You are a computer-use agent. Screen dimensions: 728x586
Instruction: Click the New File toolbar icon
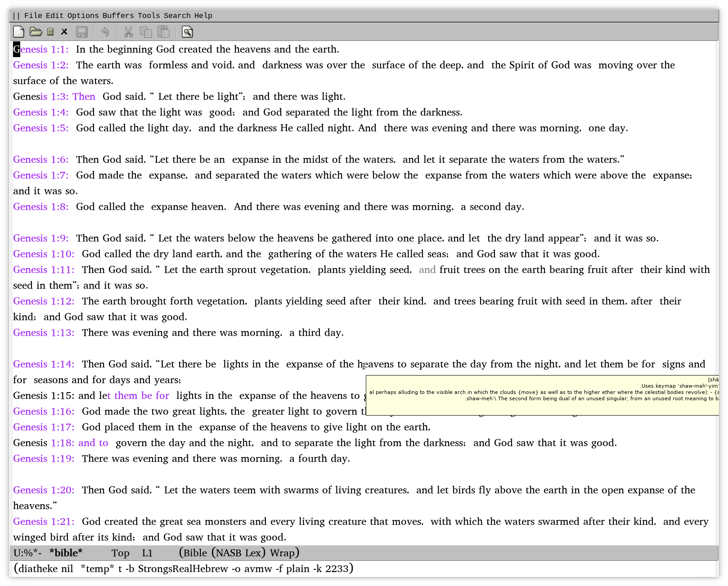click(x=18, y=32)
